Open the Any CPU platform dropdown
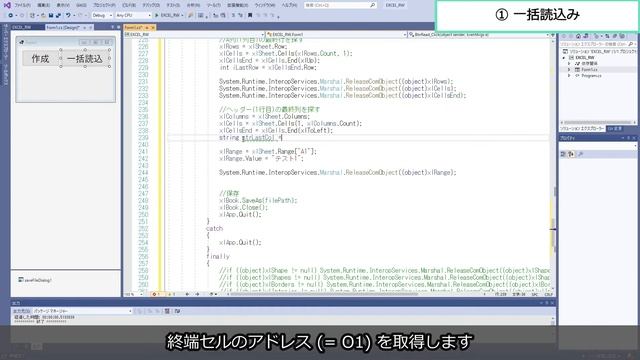Image resolution: width=640 pixels, height=360 pixels. click(133, 15)
